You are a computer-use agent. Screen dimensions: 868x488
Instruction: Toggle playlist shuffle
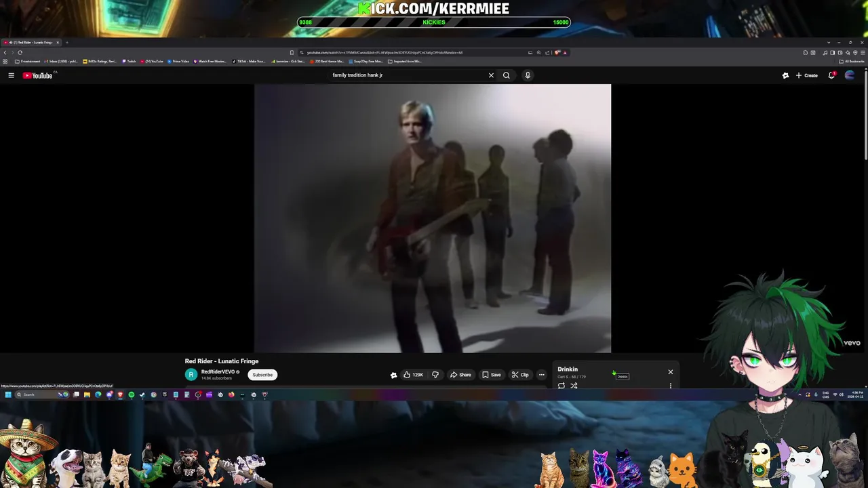point(574,386)
